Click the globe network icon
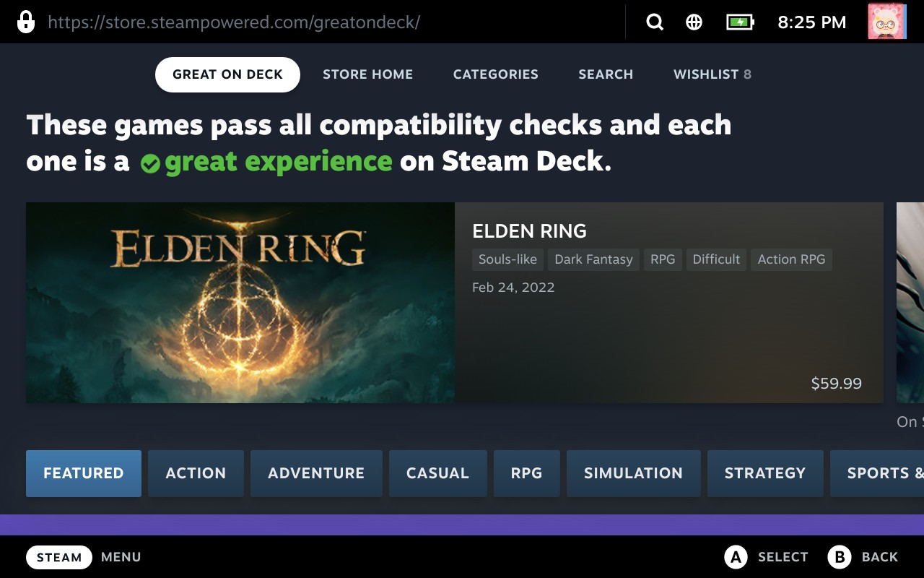The width and height of the screenshot is (924, 578). click(694, 22)
